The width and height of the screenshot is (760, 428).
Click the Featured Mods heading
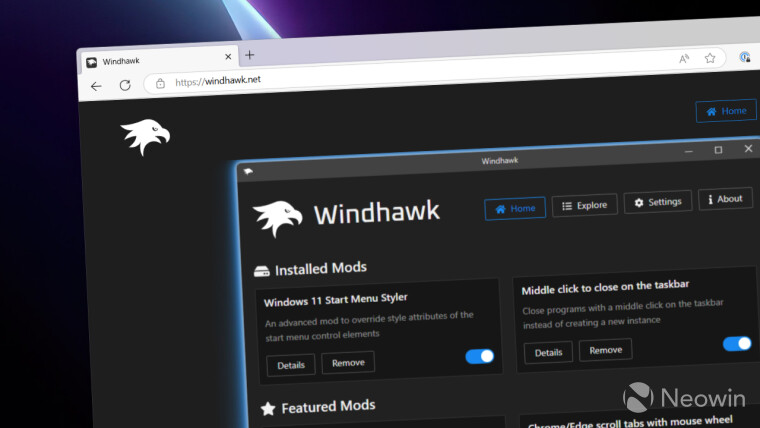pyautogui.click(x=328, y=407)
